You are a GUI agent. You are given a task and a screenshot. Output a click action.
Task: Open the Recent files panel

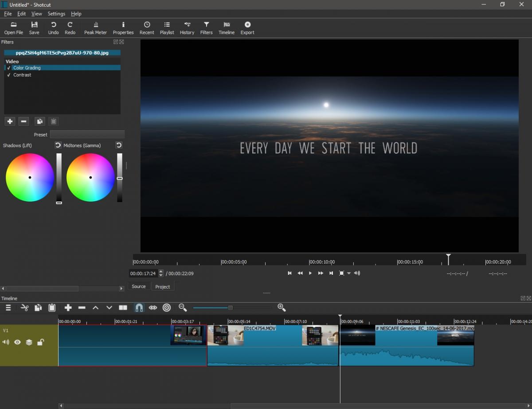[147, 28]
